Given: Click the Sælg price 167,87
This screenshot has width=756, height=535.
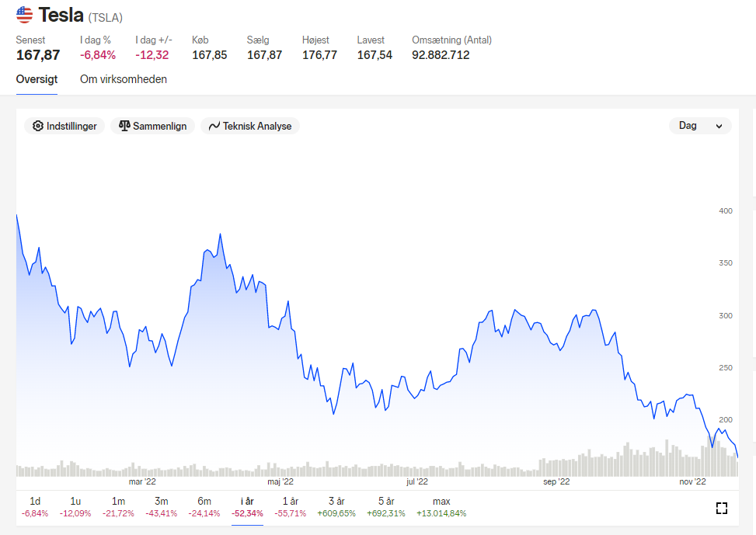Looking at the screenshot, I should 264,55.
